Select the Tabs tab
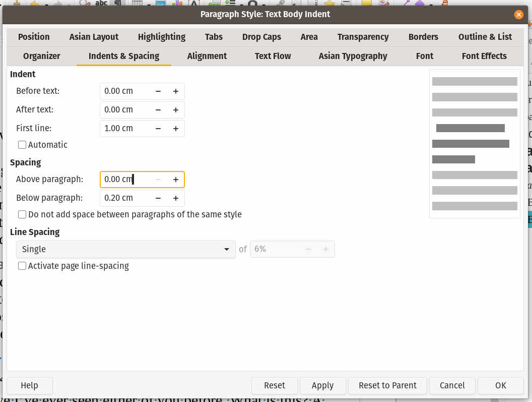The width and height of the screenshot is (532, 402). (214, 37)
